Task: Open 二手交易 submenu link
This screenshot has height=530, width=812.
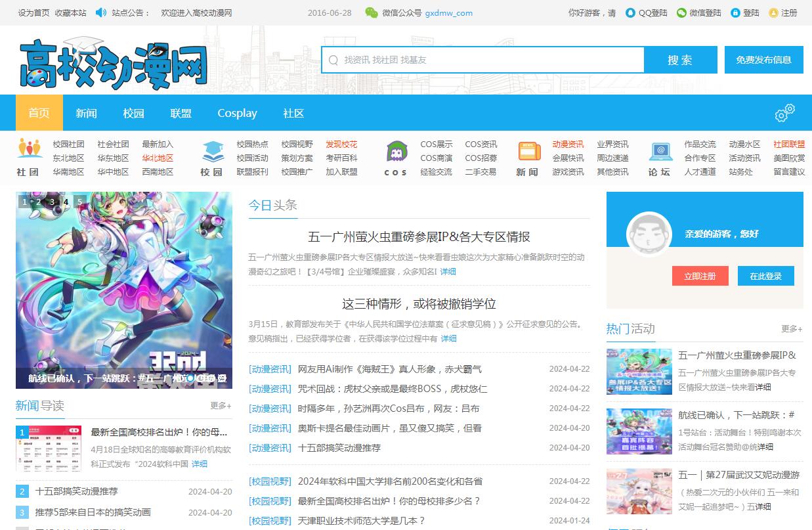Action: click(481, 172)
